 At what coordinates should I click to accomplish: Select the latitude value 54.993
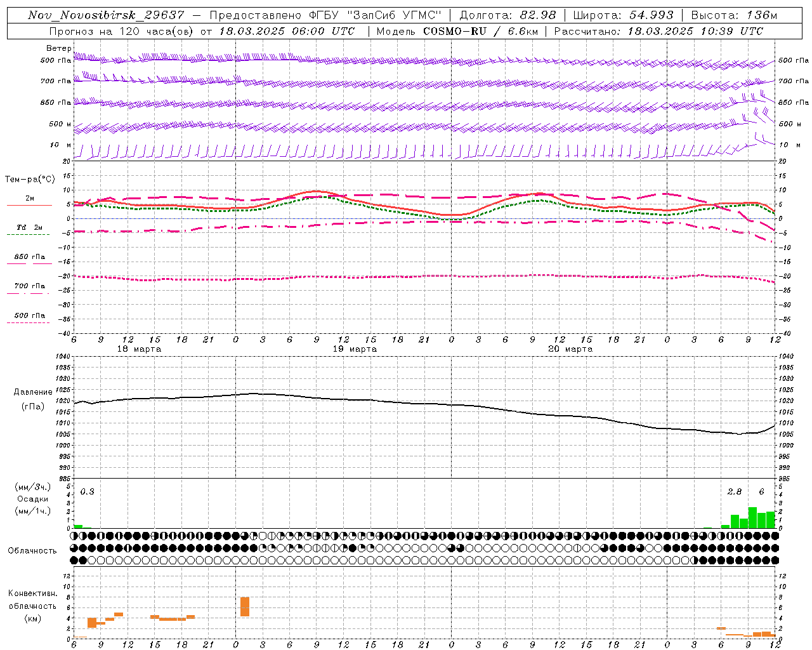[x=651, y=15]
